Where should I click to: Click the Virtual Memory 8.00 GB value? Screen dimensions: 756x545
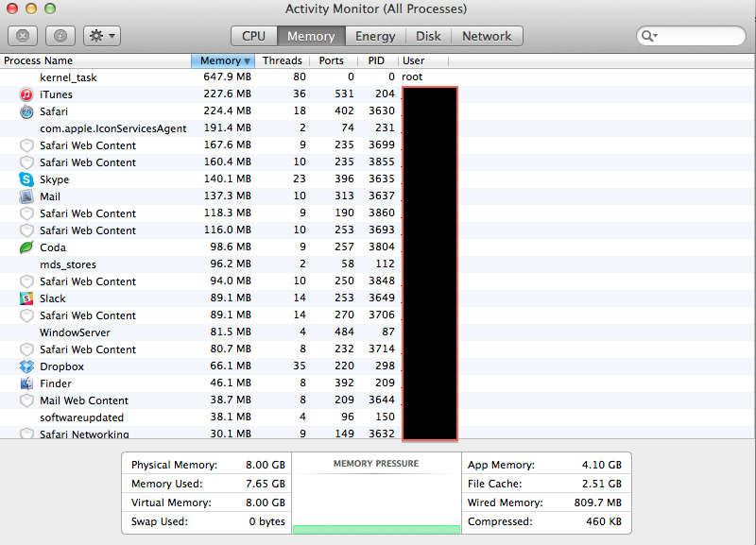click(x=266, y=502)
